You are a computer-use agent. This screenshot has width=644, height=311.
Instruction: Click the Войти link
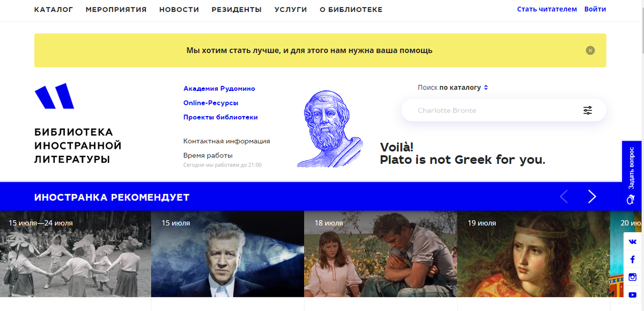click(595, 9)
